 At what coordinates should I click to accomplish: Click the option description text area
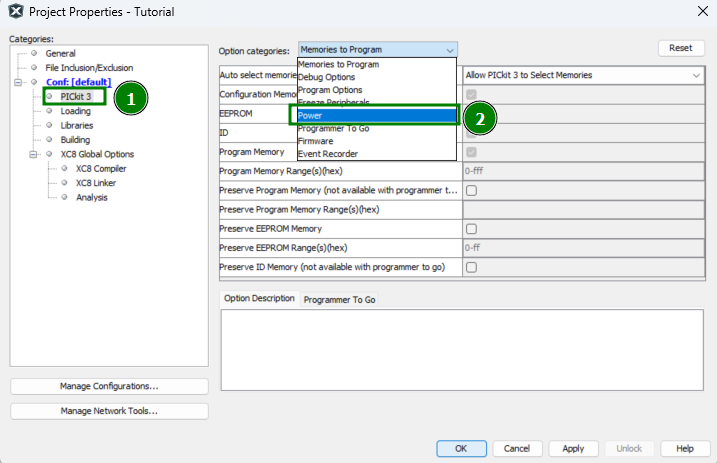[x=462, y=350]
